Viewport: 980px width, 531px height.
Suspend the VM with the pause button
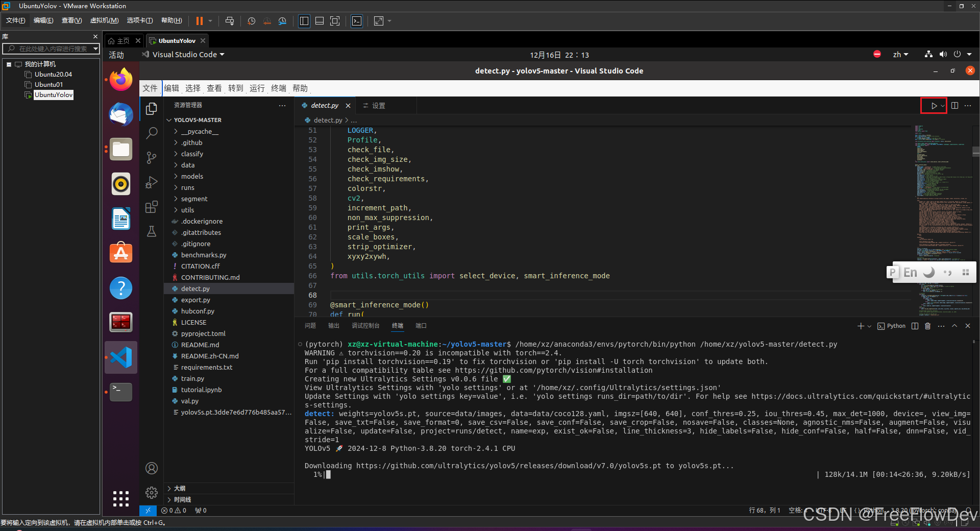pyautogui.click(x=199, y=21)
